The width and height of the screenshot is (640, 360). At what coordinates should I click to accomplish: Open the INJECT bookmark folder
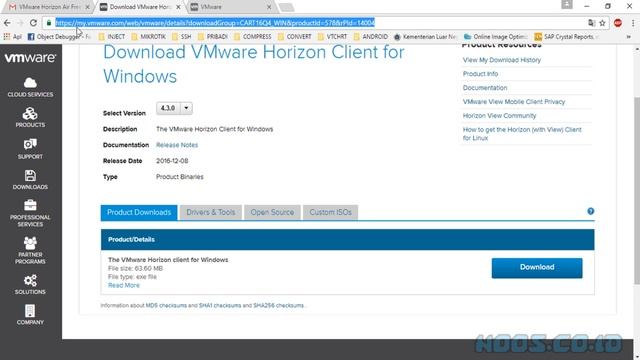[x=112, y=37]
